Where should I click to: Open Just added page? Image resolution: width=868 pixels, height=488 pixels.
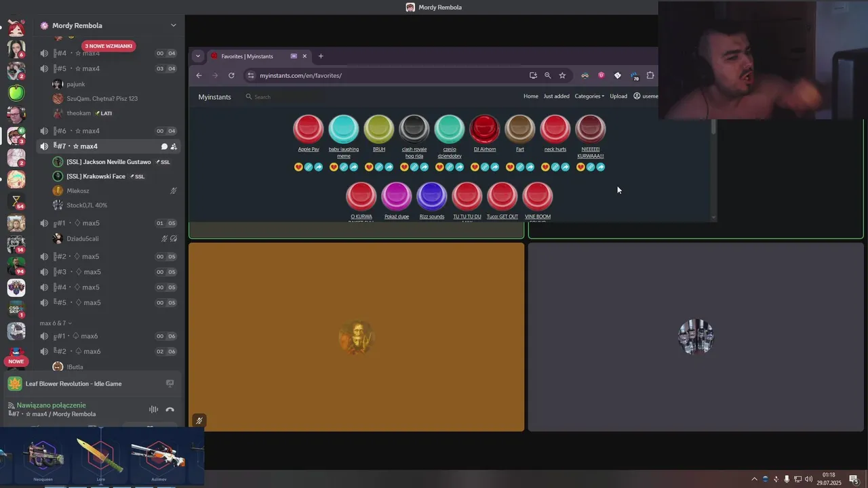[557, 96]
